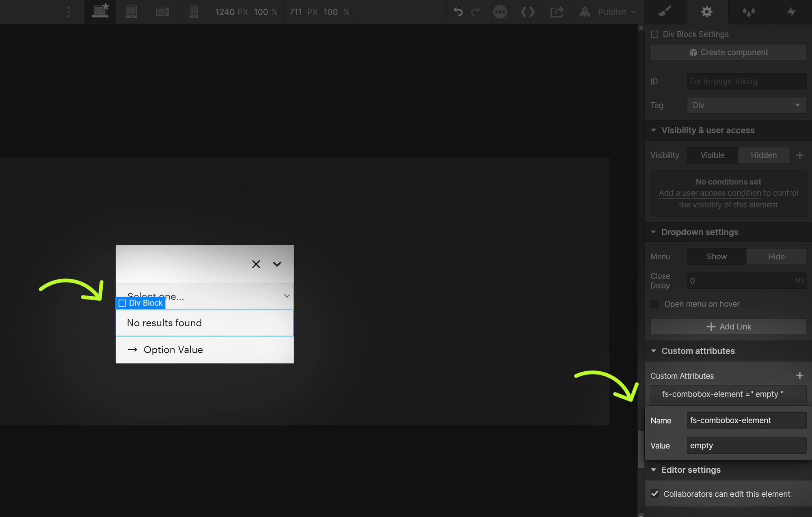Image resolution: width=812 pixels, height=517 pixels.
Task: Click the Add Link button
Action: coord(728,327)
